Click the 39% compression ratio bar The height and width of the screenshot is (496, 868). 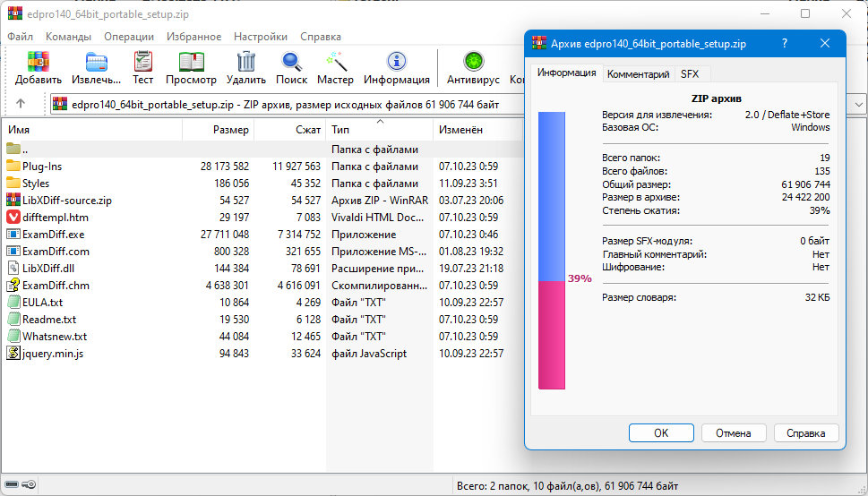(552, 250)
